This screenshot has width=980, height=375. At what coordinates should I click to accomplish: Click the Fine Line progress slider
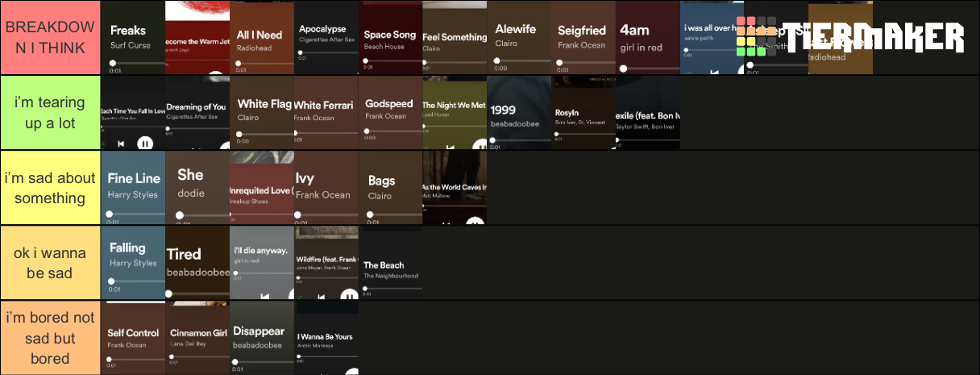pyautogui.click(x=137, y=214)
